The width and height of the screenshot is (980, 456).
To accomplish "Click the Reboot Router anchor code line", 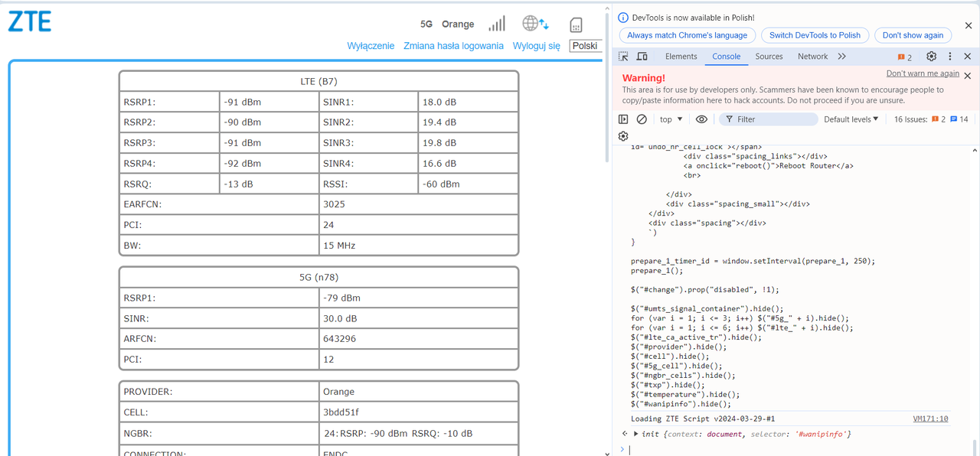I will pos(769,166).
